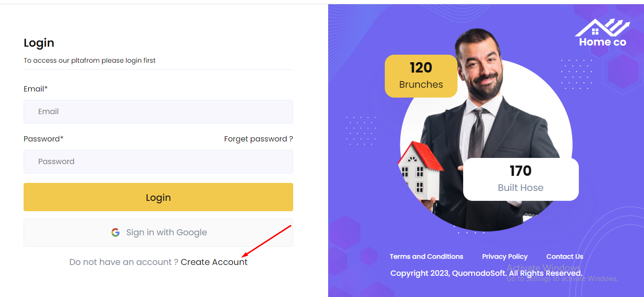Click the white 170 Built Hose card
The image size is (644, 297).
(520, 179)
